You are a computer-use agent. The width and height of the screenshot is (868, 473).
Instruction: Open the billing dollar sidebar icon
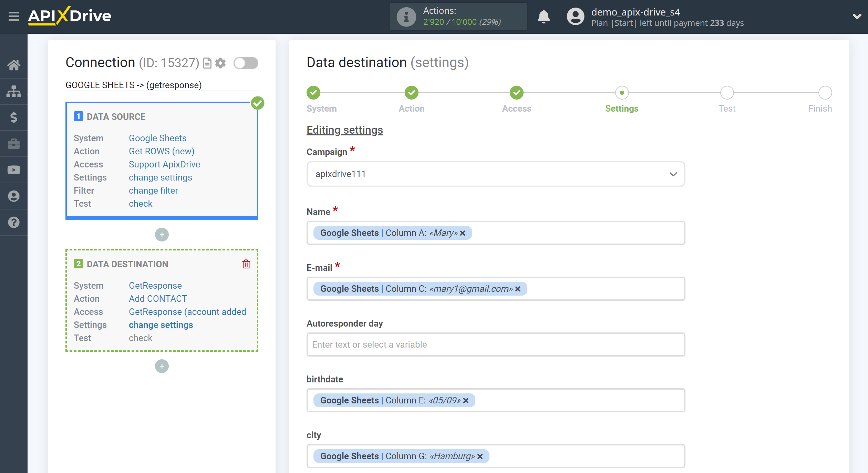(14, 117)
